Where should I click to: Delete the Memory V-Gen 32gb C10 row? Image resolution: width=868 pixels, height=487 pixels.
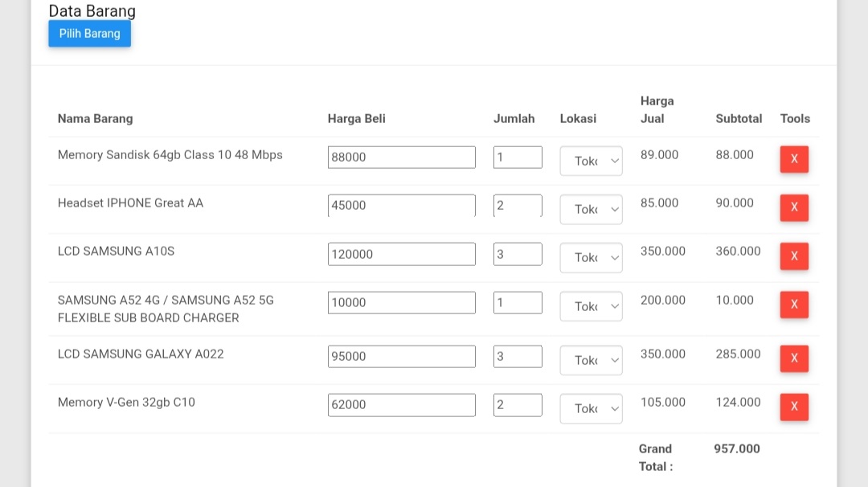[x=793, y=407]
